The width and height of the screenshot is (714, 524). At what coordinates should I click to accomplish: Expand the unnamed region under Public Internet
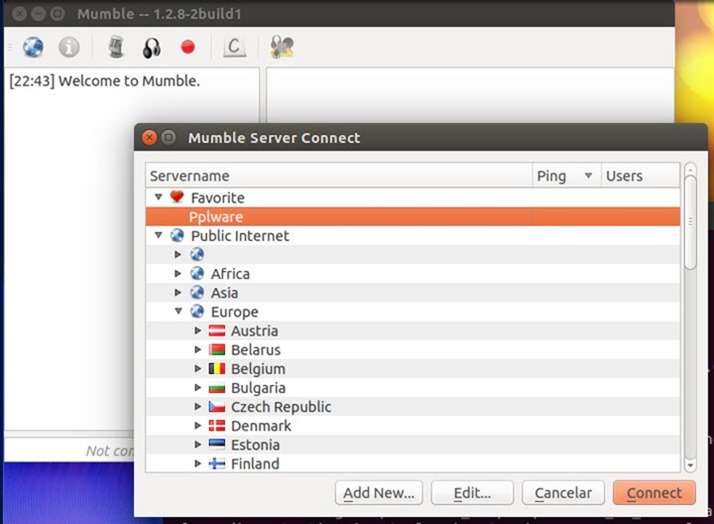178,254
